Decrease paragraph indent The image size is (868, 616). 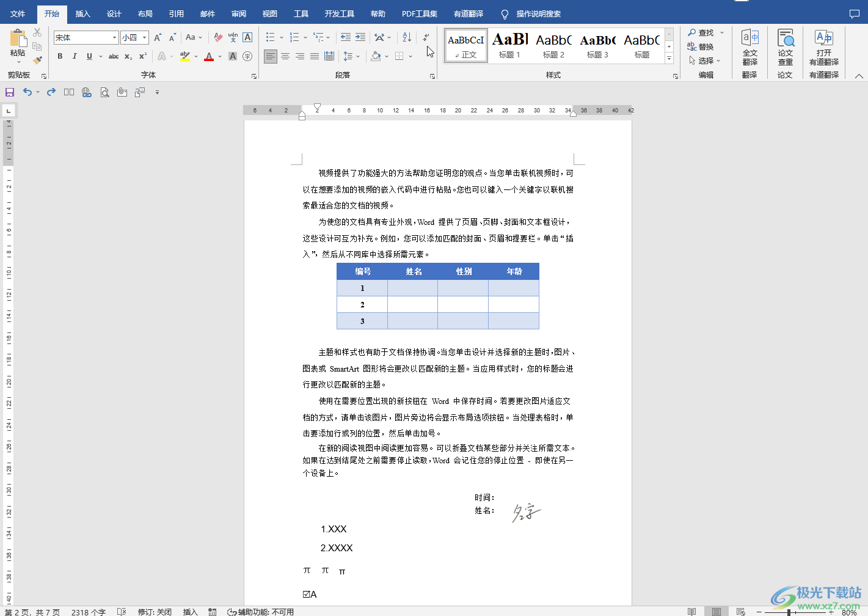click(x=346, y=37)
